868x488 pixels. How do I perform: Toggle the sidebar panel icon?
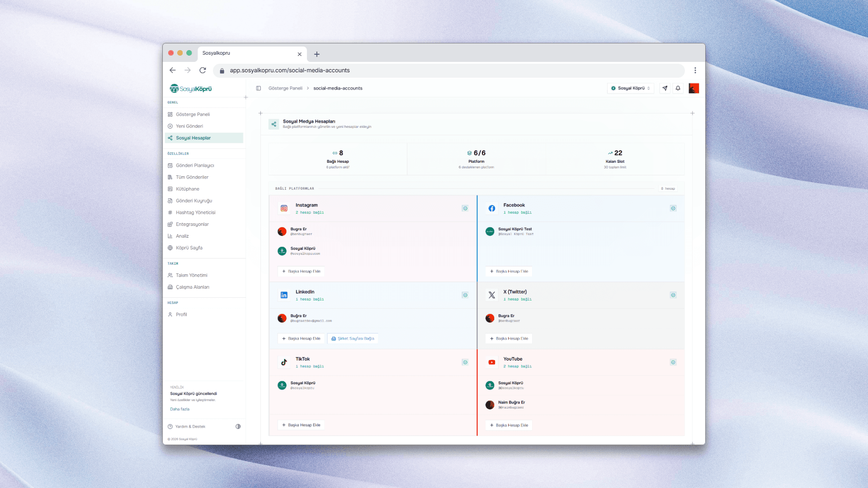point(259,88)
